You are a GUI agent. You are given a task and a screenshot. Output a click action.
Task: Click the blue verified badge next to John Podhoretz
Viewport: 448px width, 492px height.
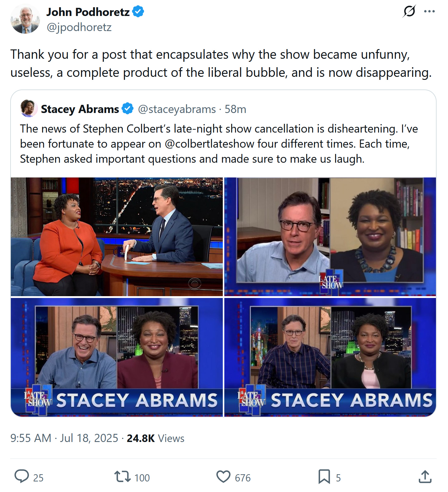click(x=138, y=12)
